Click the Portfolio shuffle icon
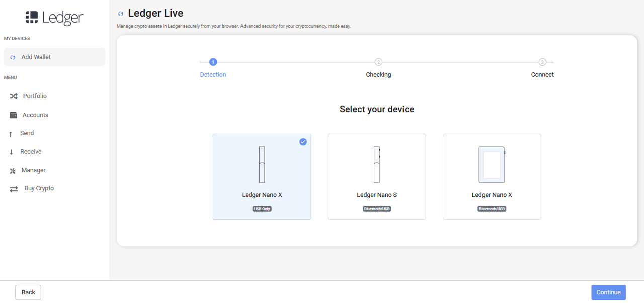 click(14, 96)
